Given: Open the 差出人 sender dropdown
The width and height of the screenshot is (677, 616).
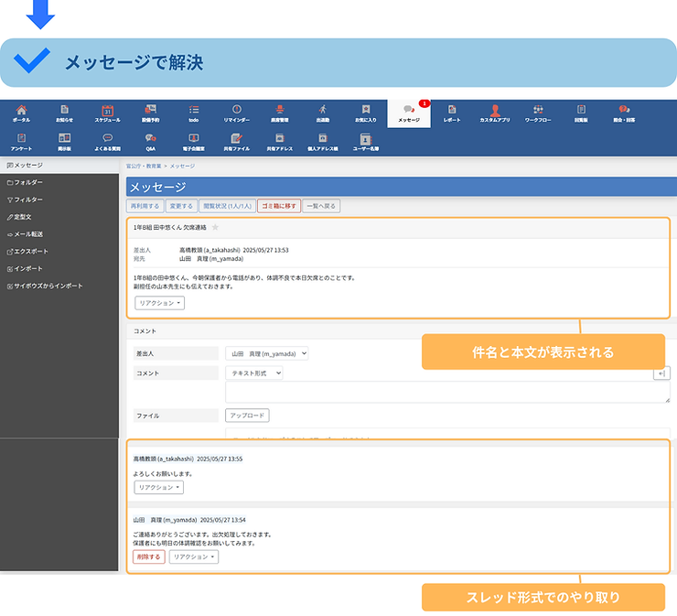Looking at the screenshot, I should point(266,352).
